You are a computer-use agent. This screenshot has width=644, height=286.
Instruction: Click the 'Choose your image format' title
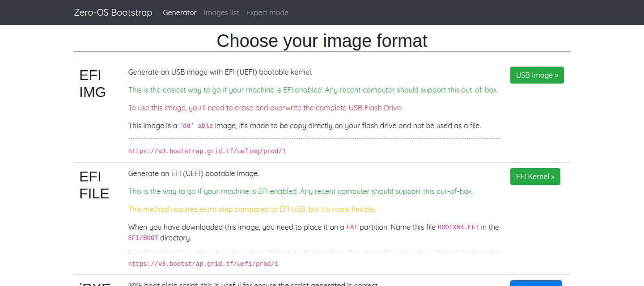(322, 41)
